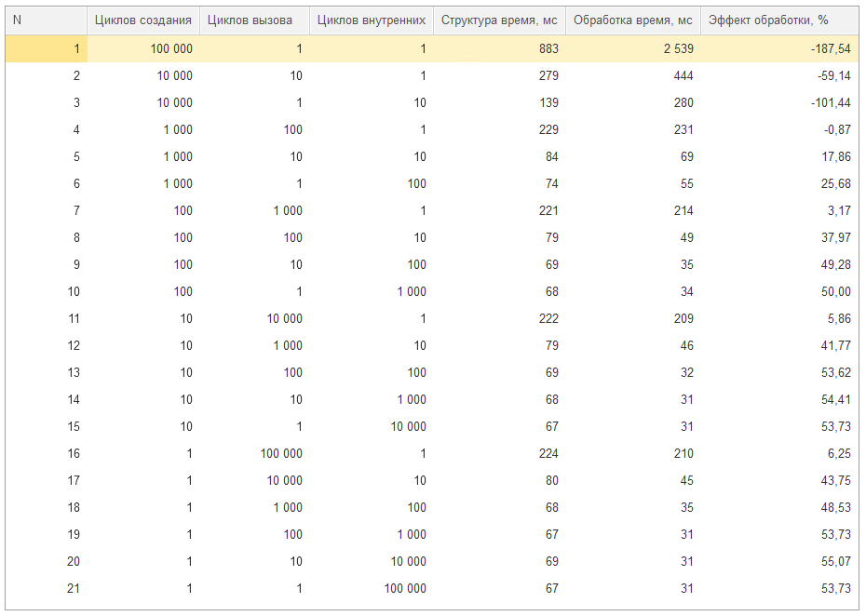Click the 'N' column header

(x=46, y=20)
